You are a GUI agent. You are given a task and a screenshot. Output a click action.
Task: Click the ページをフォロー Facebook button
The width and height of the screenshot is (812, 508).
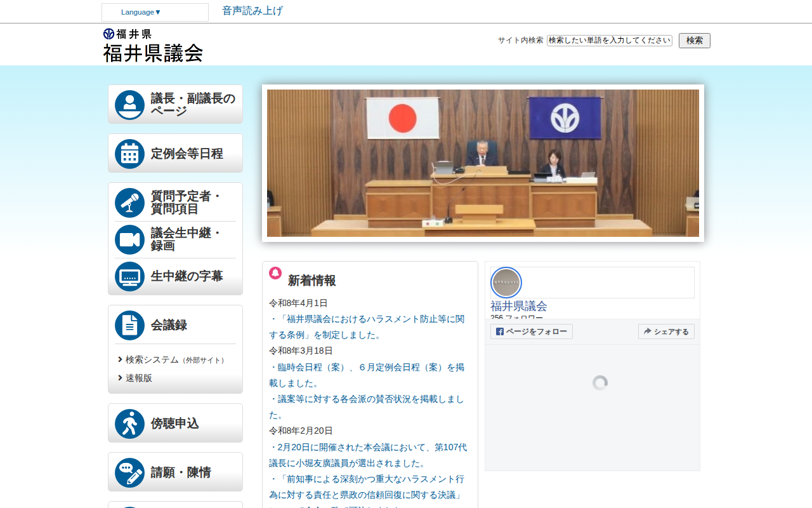[x=532, y=331]
